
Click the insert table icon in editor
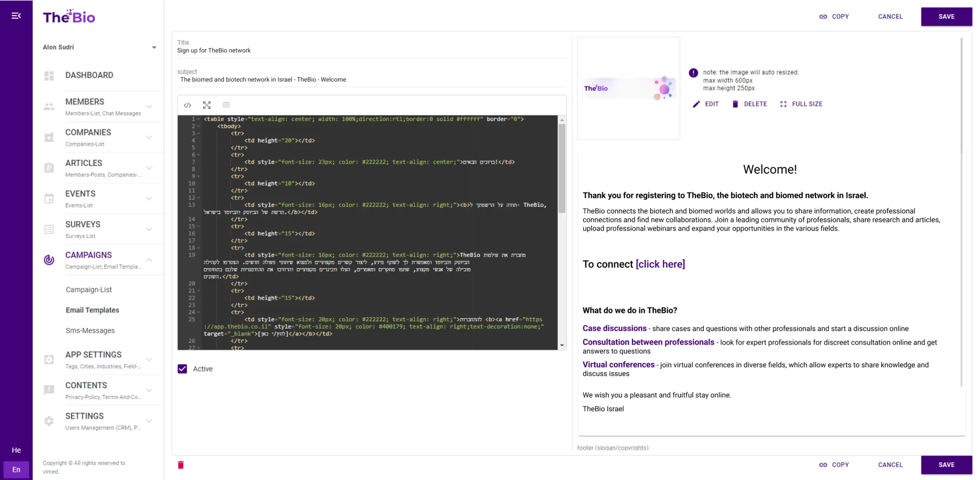pos(226,105)
